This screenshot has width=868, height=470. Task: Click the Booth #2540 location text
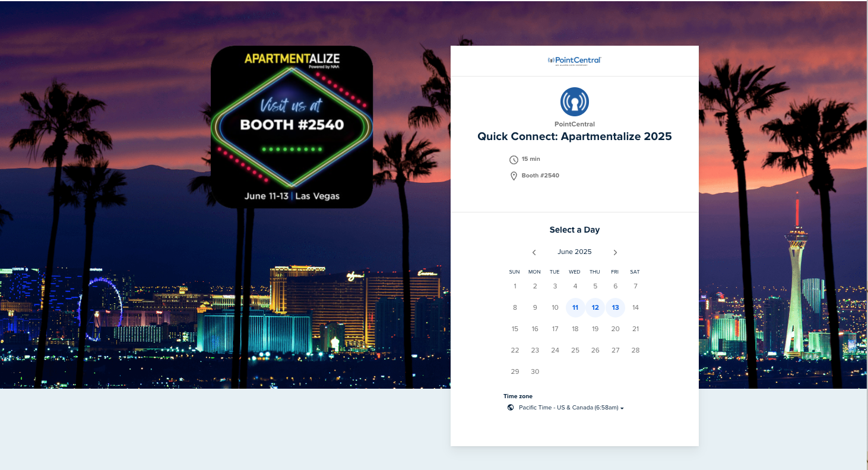(539, 175)
